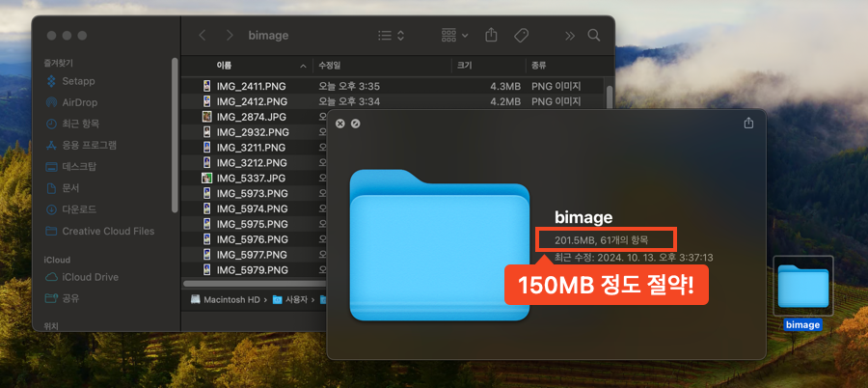This screenshot has height=388, width=868.
Task: Open the list view mode switcher
Action: (x=391, y=36)
